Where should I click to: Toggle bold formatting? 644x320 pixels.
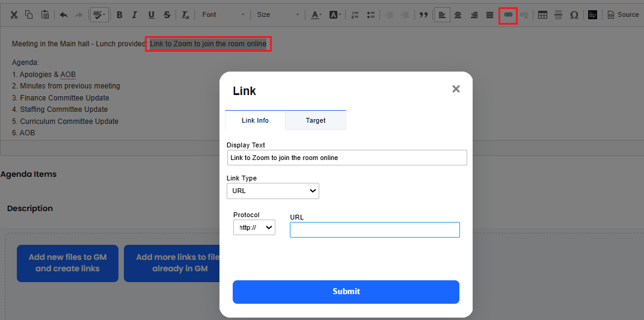click(x=120, y=15)
